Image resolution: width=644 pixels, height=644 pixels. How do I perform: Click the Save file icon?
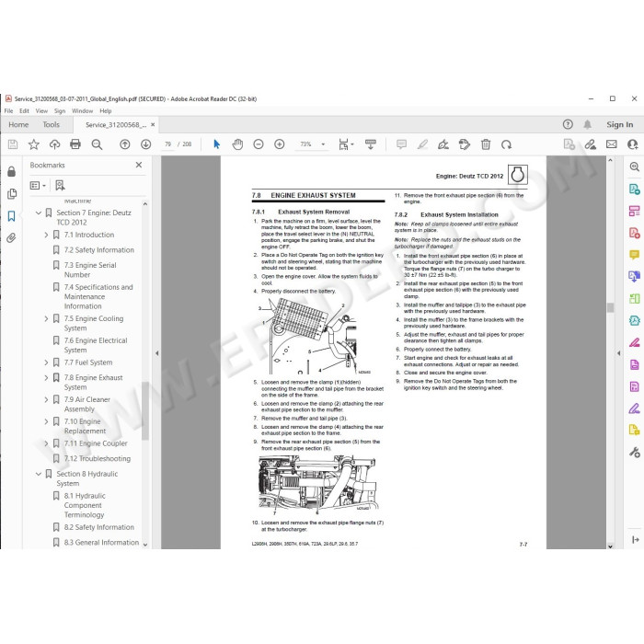tap(13, 144)
